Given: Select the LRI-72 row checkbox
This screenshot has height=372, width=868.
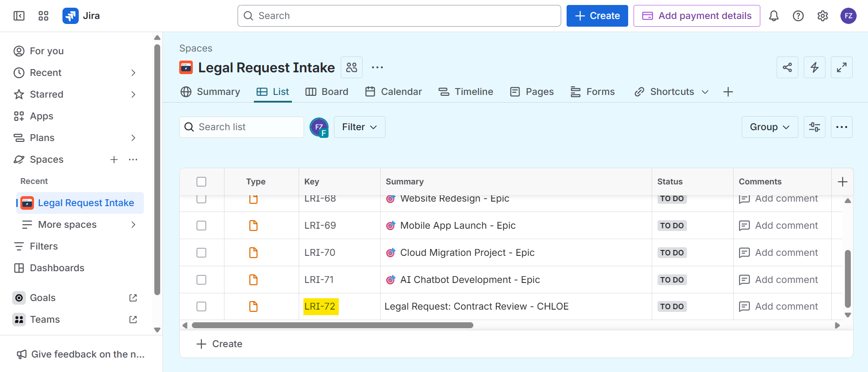Looking at the screenshot, I should pyautogui.click(x=201, y=306).
